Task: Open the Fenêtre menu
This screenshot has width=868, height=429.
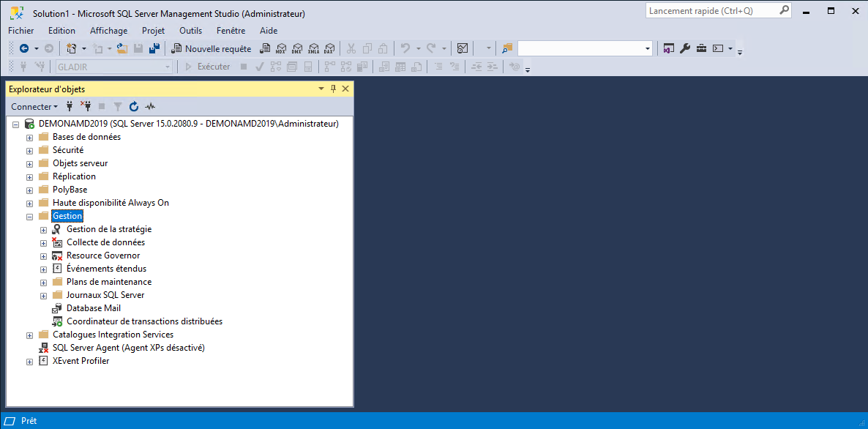Action: [231, 31]
